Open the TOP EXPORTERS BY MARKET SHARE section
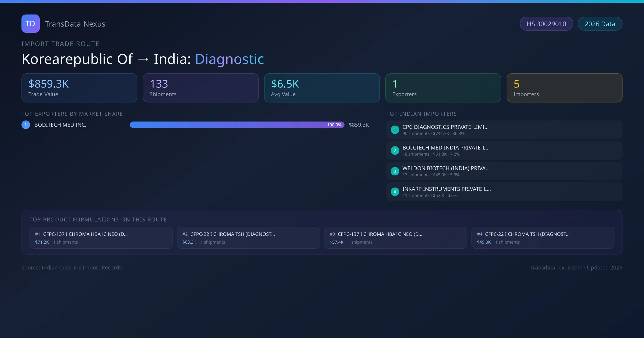Image resolution: width=644 pixels, height=338 pixels. (72, 114)
